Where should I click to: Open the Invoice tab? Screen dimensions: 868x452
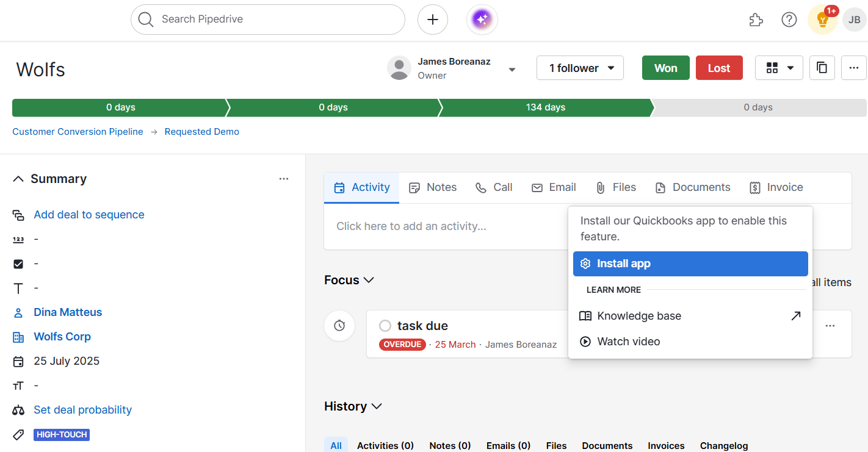pyautogui.click(x=776, y=188)
